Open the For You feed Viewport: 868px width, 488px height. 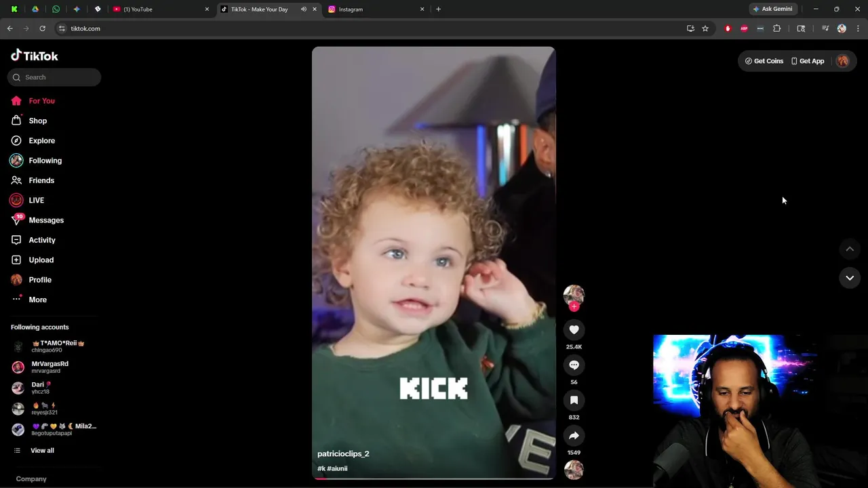tap(33, 101)
